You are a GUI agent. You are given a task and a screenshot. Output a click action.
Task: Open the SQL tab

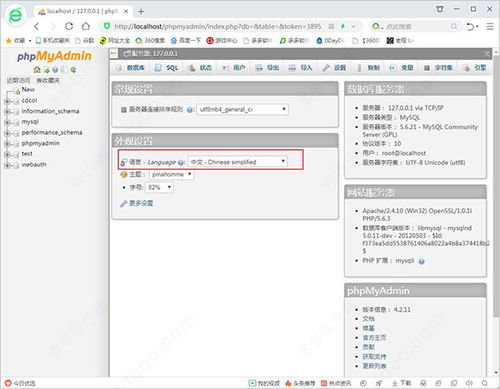point(166,68)
